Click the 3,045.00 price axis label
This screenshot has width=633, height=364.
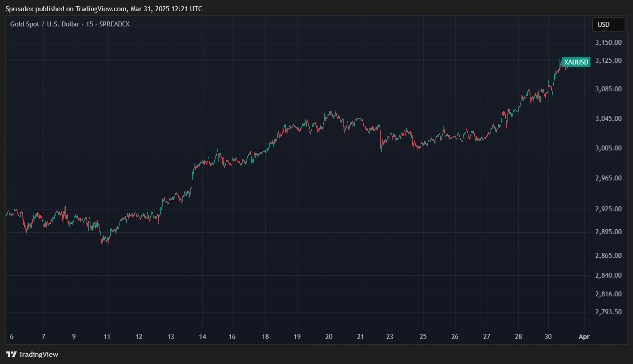(608, 119)
